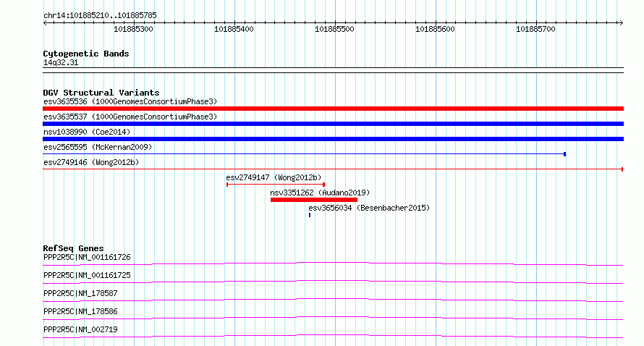The image size is (644, 346).
Task: Click the DGV Structural Variants heading
Action: pyautogui.click(x=101, y=93)
